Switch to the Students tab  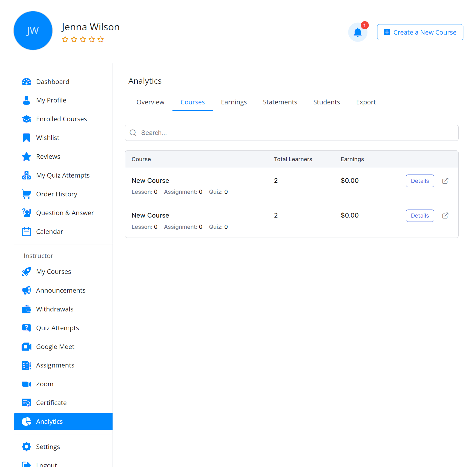pos(326,102)
